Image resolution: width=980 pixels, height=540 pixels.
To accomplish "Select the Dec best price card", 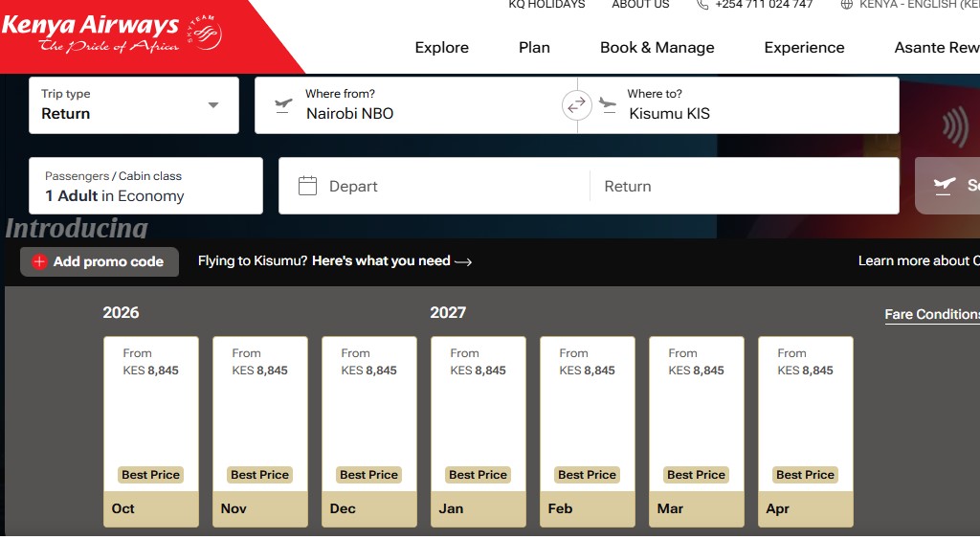I will 369,431.
